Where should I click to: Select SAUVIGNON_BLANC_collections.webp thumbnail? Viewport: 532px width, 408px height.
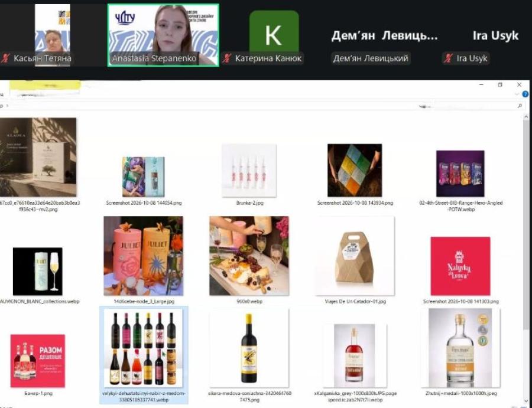point(38,272)
